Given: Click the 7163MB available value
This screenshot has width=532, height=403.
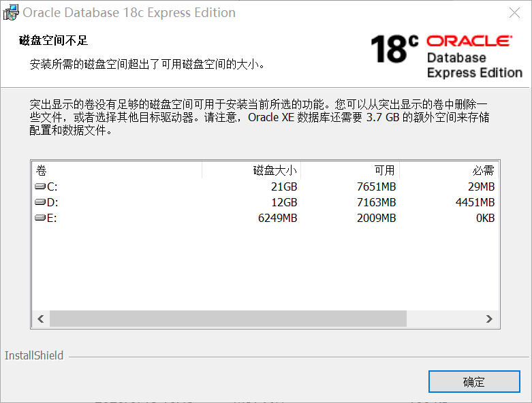Looking at the screenshot, I should [376, 202].
